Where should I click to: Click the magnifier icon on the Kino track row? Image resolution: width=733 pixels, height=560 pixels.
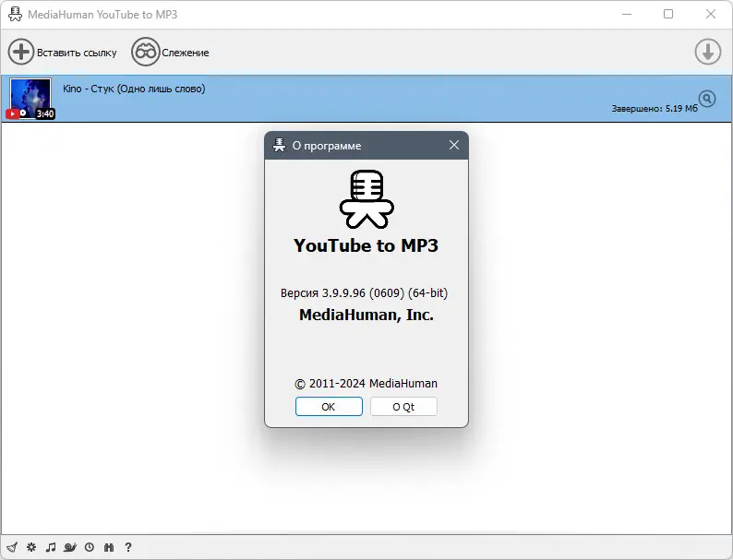coord(707,99)
